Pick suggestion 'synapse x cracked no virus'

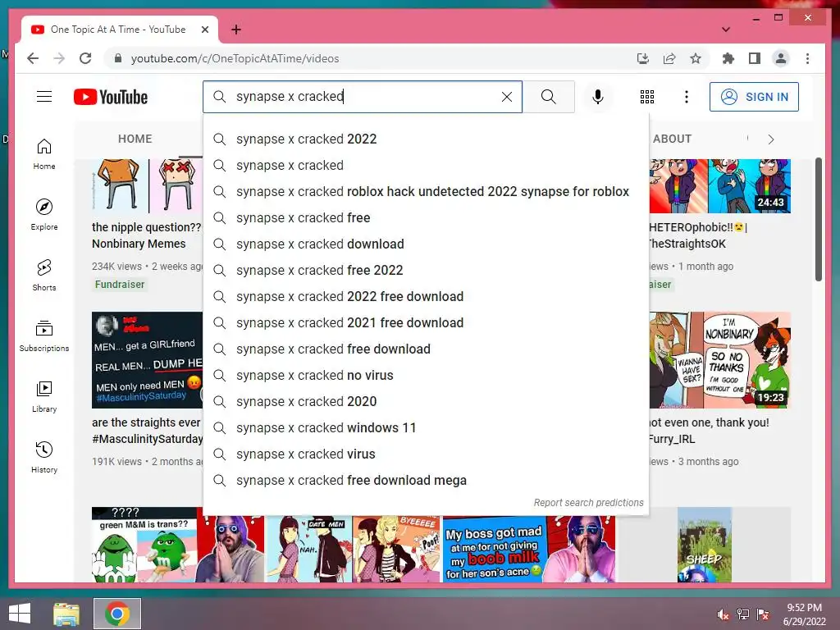(426, 376)
